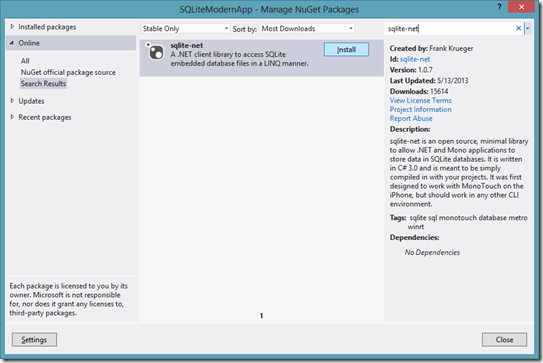This screenshot has height=363, width=543.
Task: Close the Manage NuGet Packages dialog
Action: pos(521,7)
